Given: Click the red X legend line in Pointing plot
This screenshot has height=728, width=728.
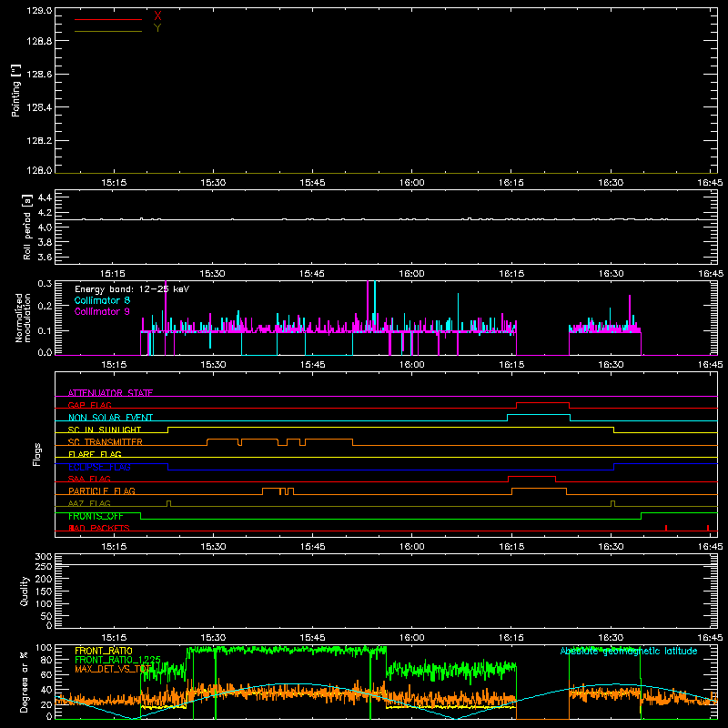Looking at the screenshot, I should 108,19.
